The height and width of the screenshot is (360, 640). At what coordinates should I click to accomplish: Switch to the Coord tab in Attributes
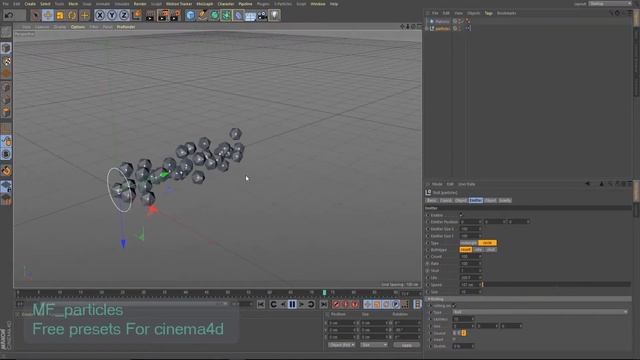pyautogui.click(x=446, y=200)
